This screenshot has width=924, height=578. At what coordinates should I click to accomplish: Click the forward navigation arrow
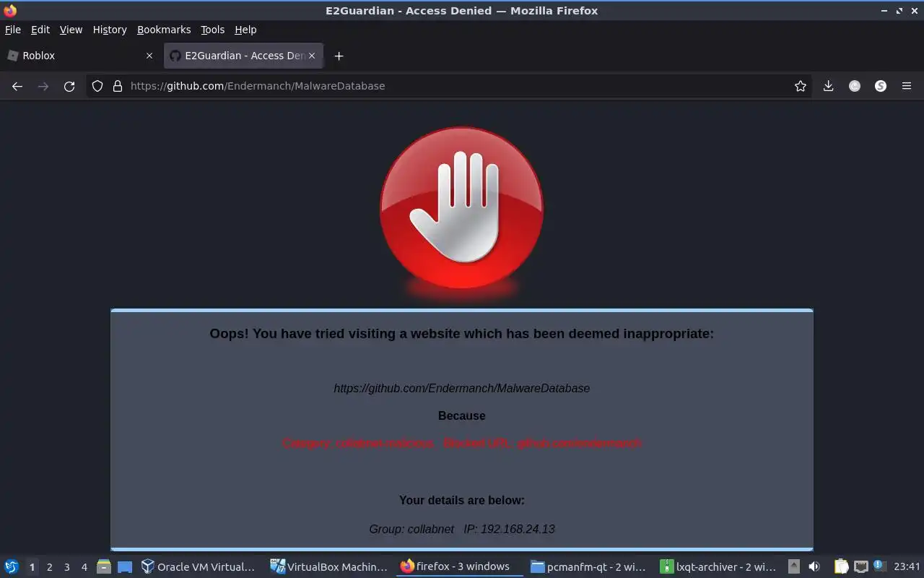pyautogui.click(x=43, y=86)
